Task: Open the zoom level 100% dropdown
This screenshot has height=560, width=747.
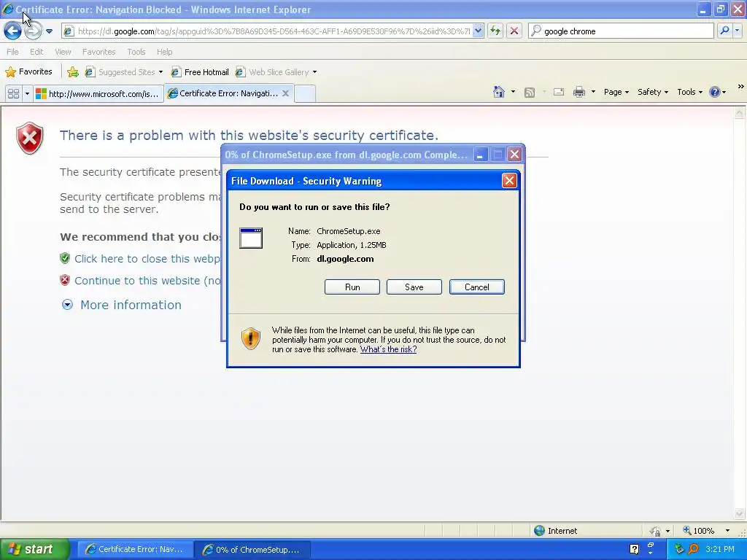Action: pyautogui.click(x=727, y=531)
